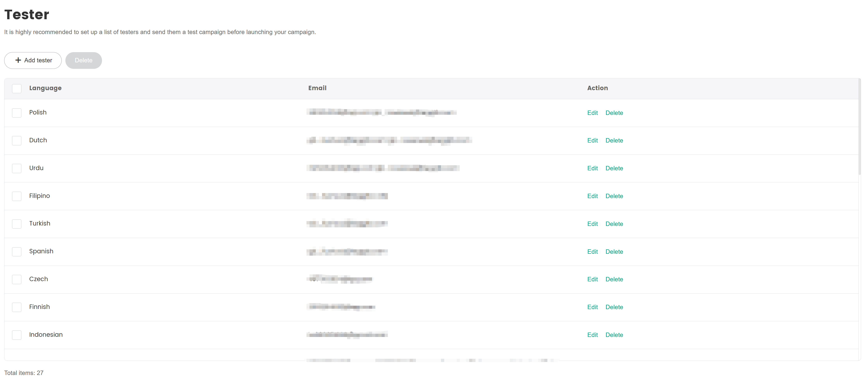Open Edit for the Urdu tester

[592, 168]
